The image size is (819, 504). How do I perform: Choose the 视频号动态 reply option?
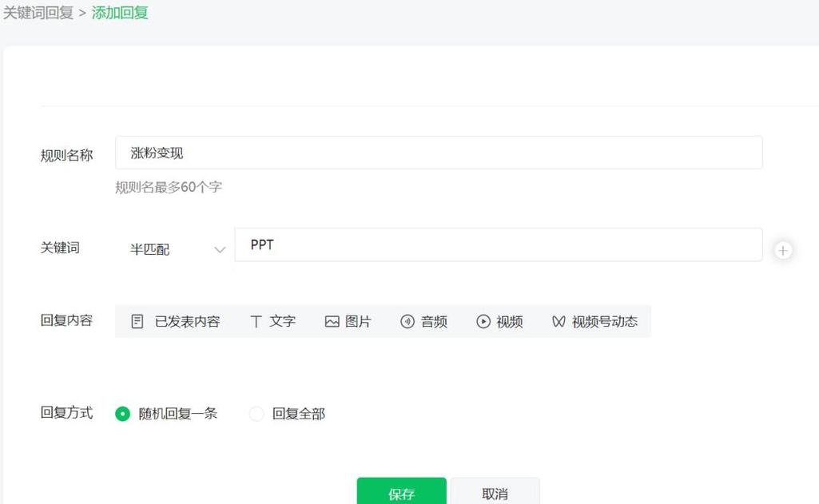tap(594, 321)
